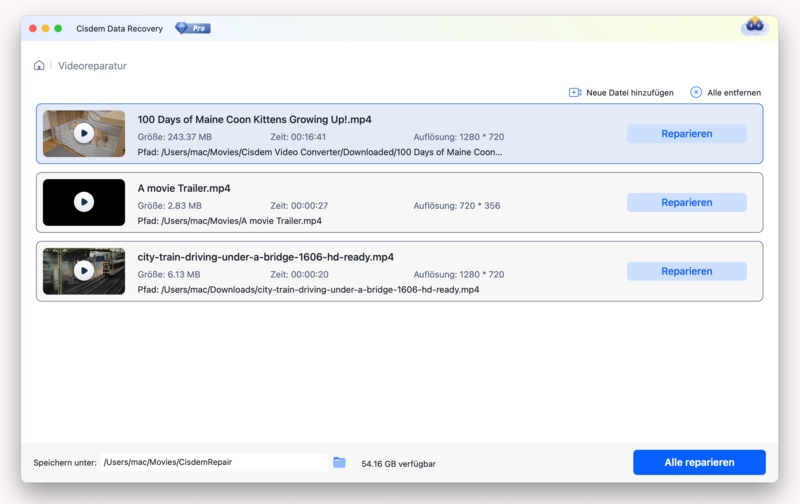The height and width of the screenshot is (504, 800).
Task: Select the A movie Trailer.mp4 filename
Action: coord(184,188)
